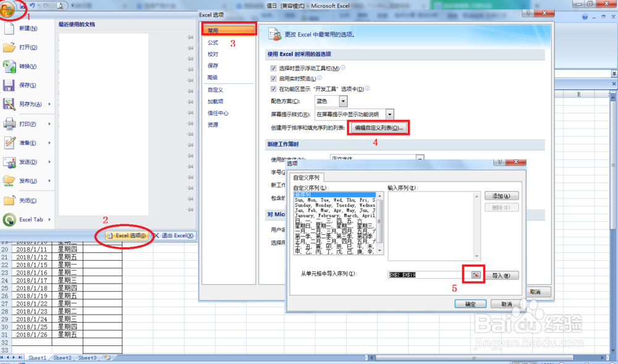This screenshot has width=618, height=364.
Task: Select 关闭(C) in the Office menu
Action: coord(28,200)
